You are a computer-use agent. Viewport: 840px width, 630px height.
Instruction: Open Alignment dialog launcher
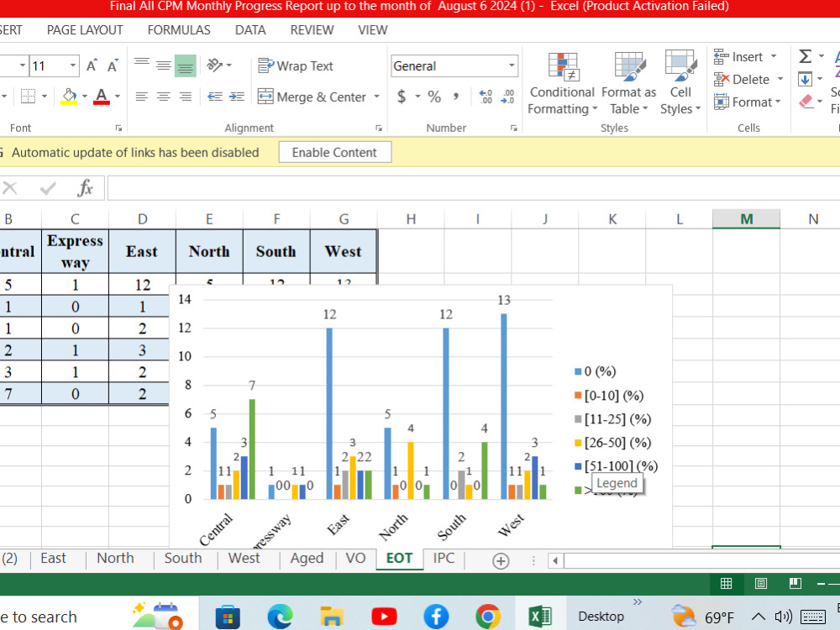(379, 128)
